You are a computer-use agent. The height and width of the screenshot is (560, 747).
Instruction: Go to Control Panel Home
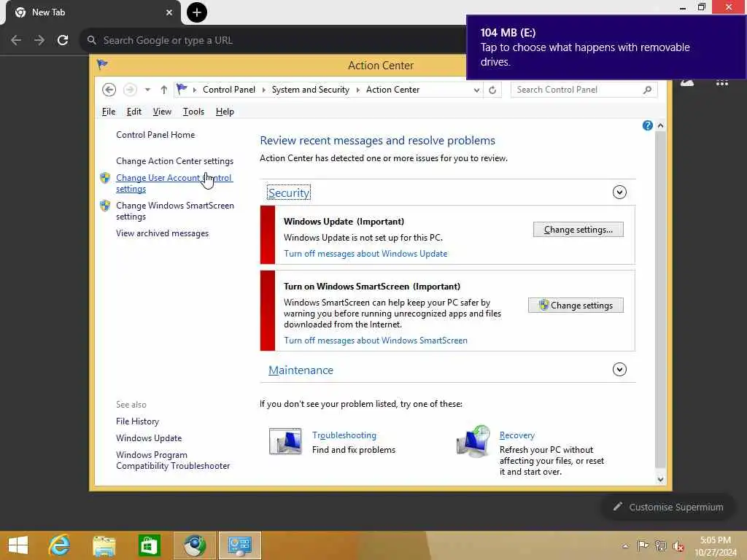(155, 135)
